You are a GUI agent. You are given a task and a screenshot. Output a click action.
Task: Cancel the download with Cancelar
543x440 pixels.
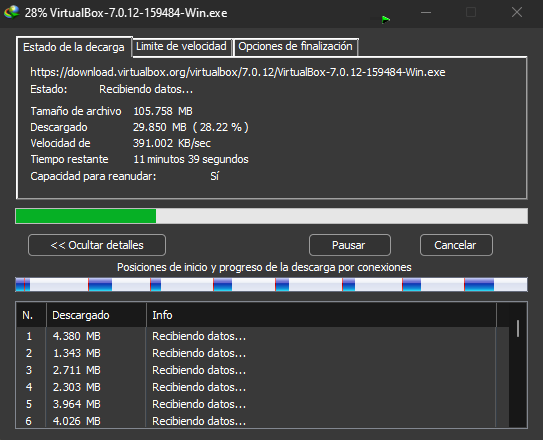coord(456,245)
